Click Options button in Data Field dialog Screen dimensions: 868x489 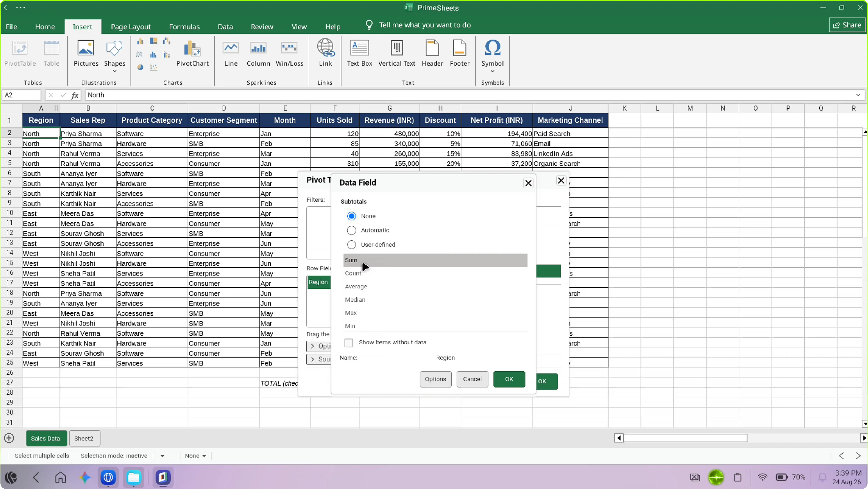435,379
